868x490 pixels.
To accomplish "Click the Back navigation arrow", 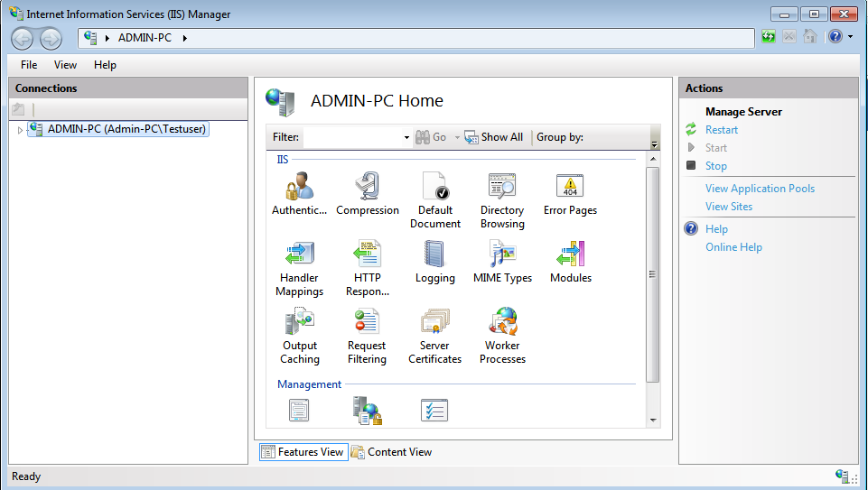I will click(23, 39).
